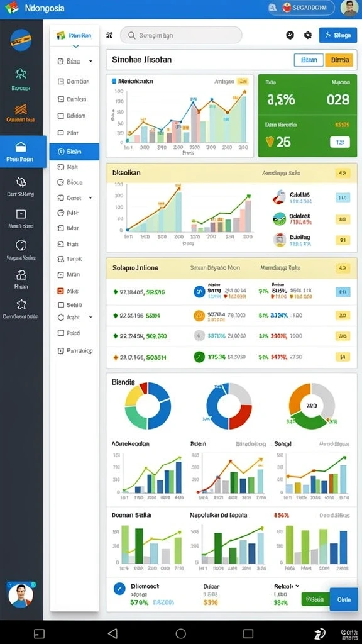This screenshot has height=644, width=362.
Task: Click the magnifier icon in search field
Action: click(x=132, y=36)
